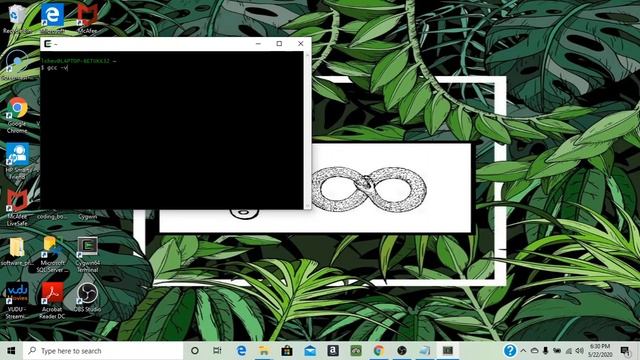
Task: Show hidden system tray icons
Action: click(x=523, y=351)
